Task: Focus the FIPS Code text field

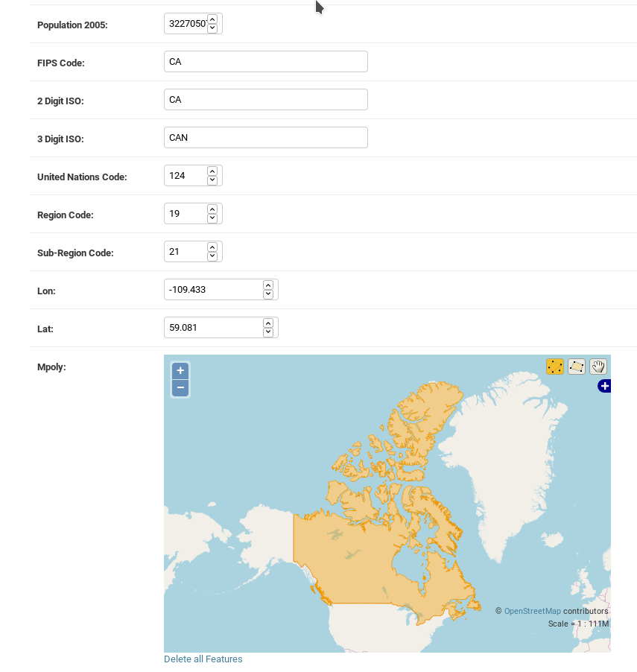Action: [265, 62]
